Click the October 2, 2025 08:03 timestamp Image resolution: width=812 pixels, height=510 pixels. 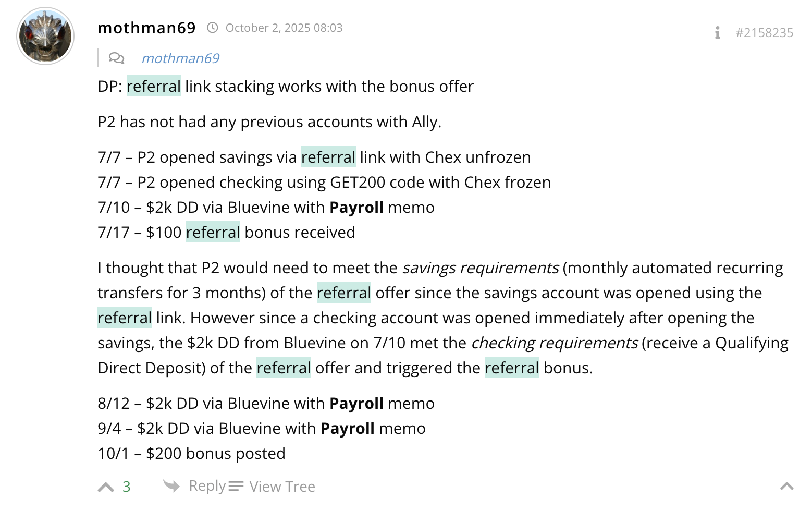pos(284,28)
